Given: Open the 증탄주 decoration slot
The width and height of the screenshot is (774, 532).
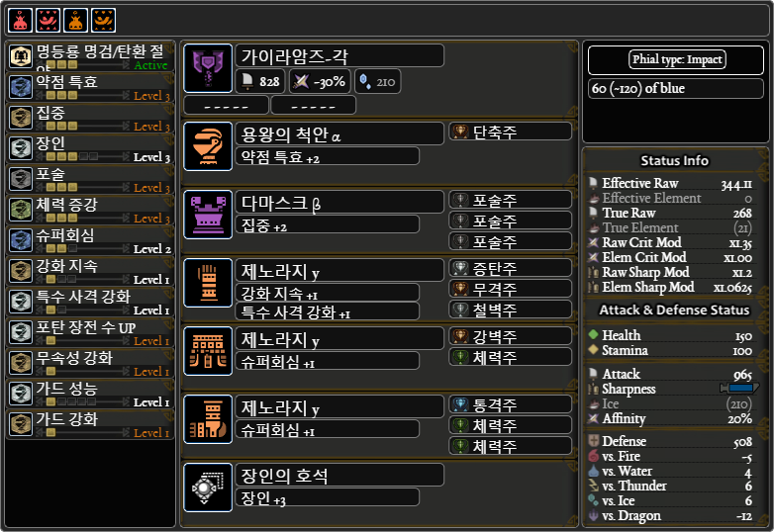Looking at the screenshot, I should click(x=511, y=268).
